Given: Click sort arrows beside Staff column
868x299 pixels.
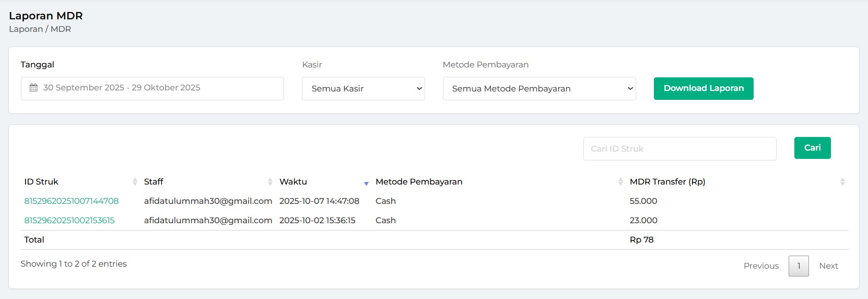Looking at the screenshot, I should tap(270, 182).
